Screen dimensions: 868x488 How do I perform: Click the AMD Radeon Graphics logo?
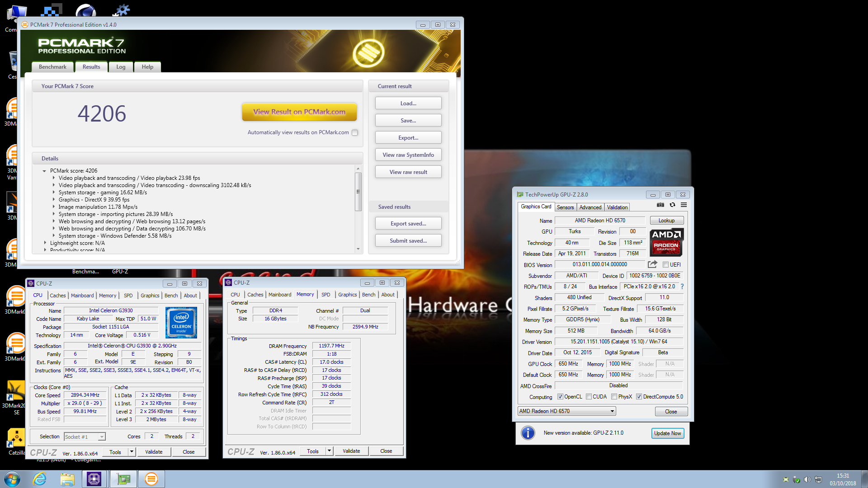[666, 242]
